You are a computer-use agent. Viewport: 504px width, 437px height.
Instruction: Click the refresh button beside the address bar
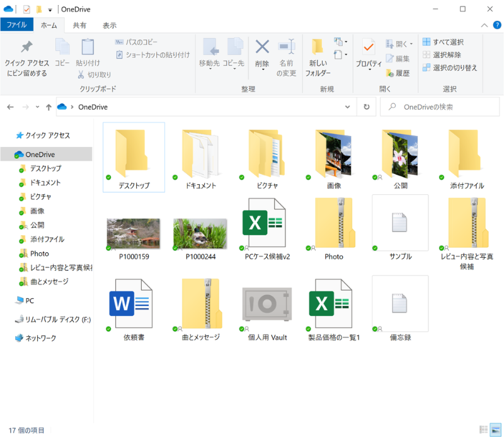pos(366,107)
